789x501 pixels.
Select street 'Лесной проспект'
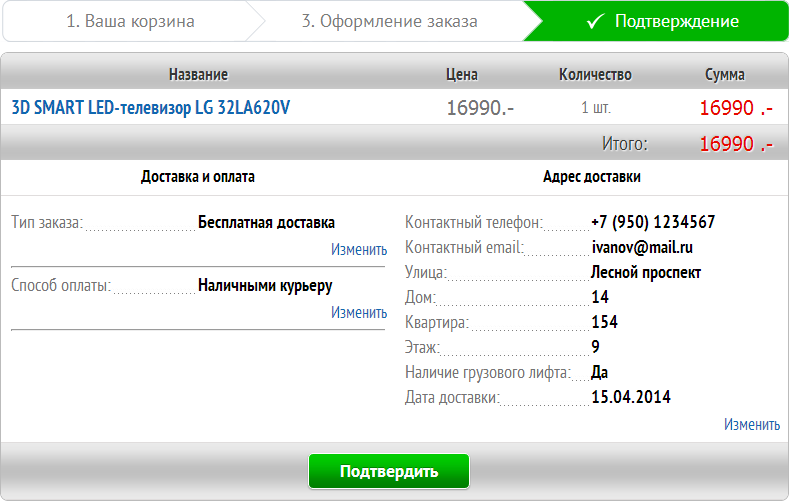[x=646, y=273]
